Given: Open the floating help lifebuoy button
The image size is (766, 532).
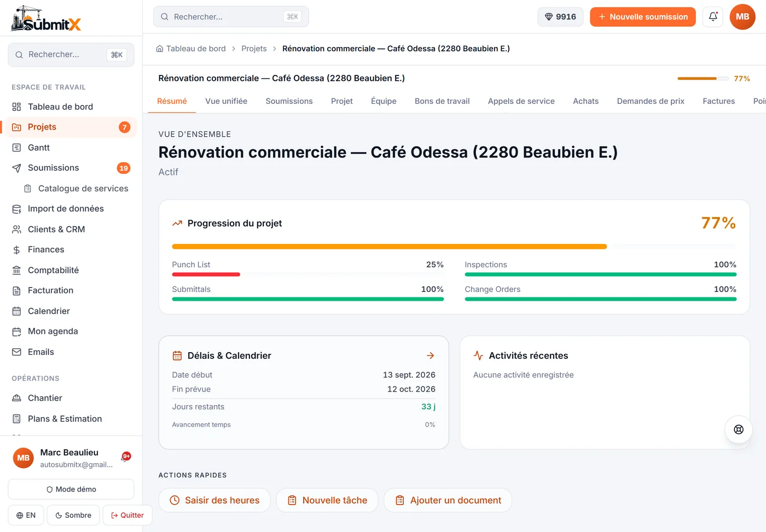Looking at the screenshot, I should click(739, 429).
